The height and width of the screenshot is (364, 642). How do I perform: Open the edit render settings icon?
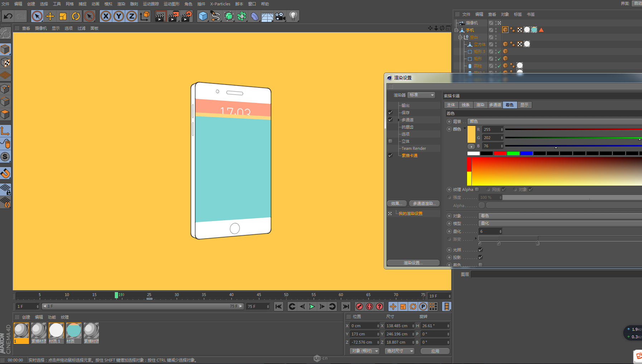[186, 16]
